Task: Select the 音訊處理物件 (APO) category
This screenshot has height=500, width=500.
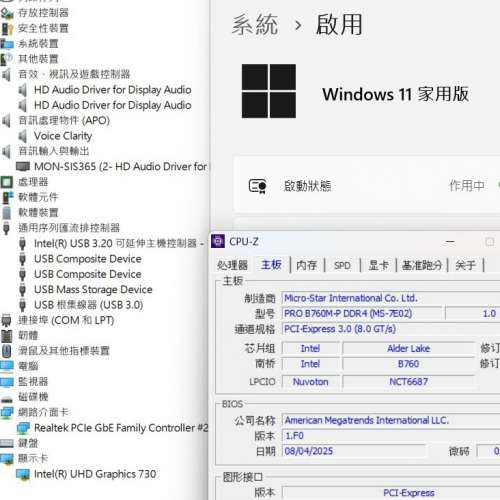Action: [64, 121]
